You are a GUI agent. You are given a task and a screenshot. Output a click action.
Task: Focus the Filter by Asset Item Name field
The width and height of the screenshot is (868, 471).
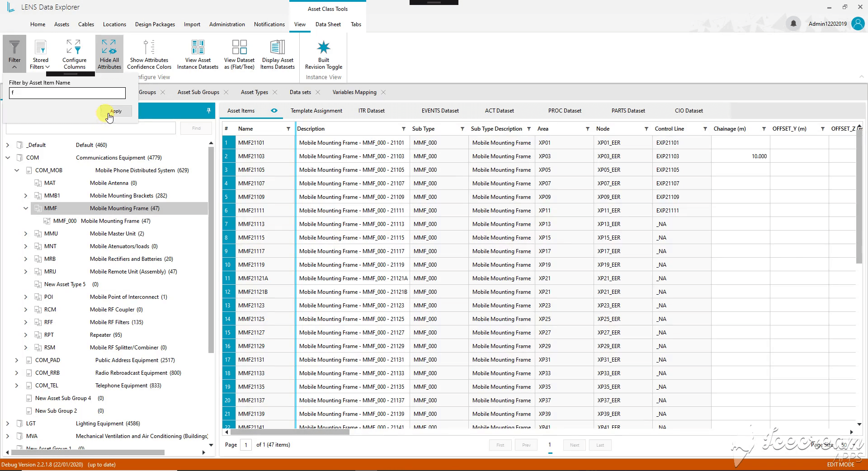point(67,93)
